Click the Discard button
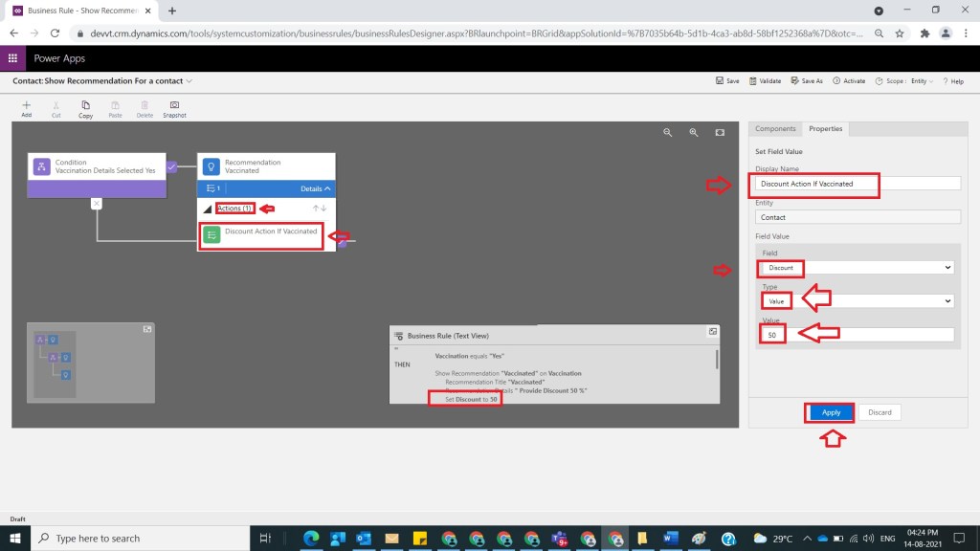This screenshot has width=980, height=551. (880, 412)
